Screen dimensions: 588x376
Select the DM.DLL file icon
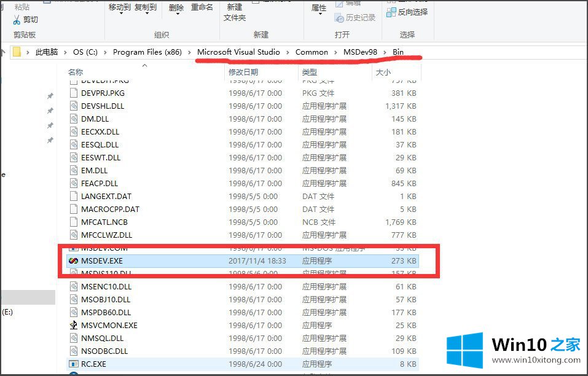click(74, 119)
